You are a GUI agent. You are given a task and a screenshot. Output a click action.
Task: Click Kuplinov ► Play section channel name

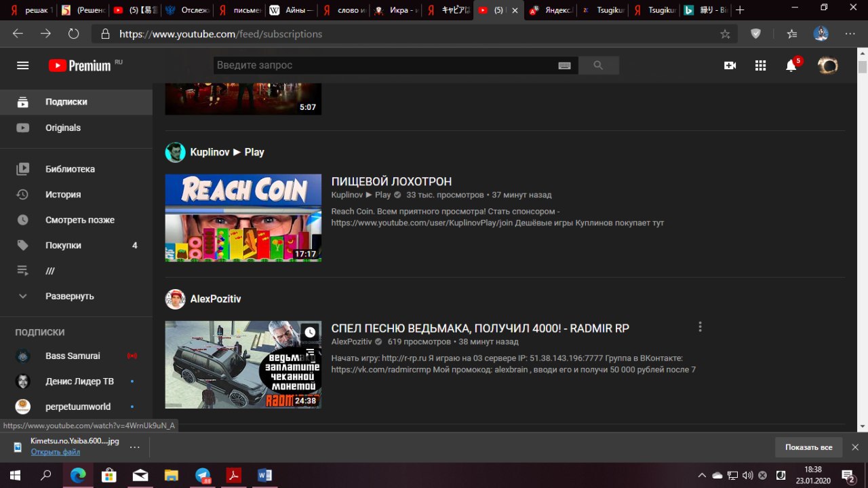pyautogui.click(x=227, y=152)
